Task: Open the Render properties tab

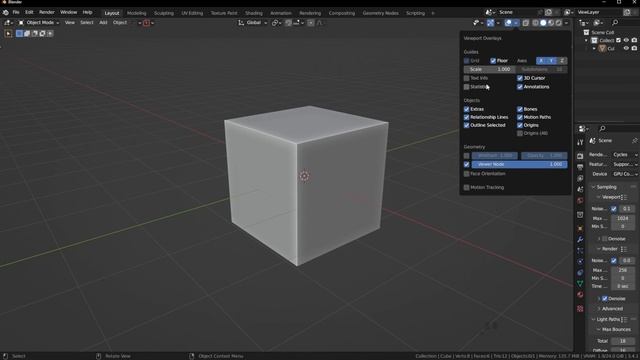Action: pyautogui.click(x=580, y=156)
